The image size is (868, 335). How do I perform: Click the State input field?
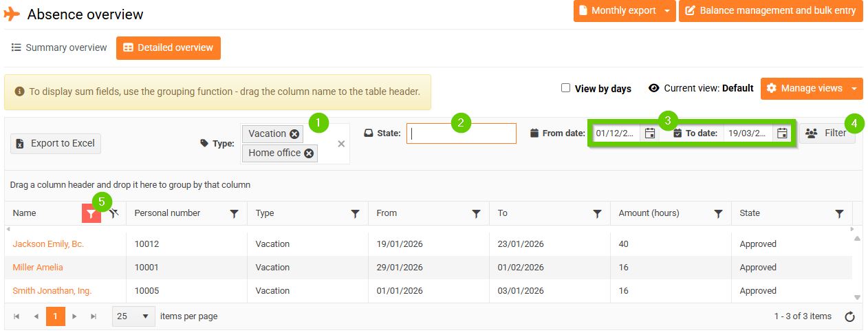tap(461, 133)
